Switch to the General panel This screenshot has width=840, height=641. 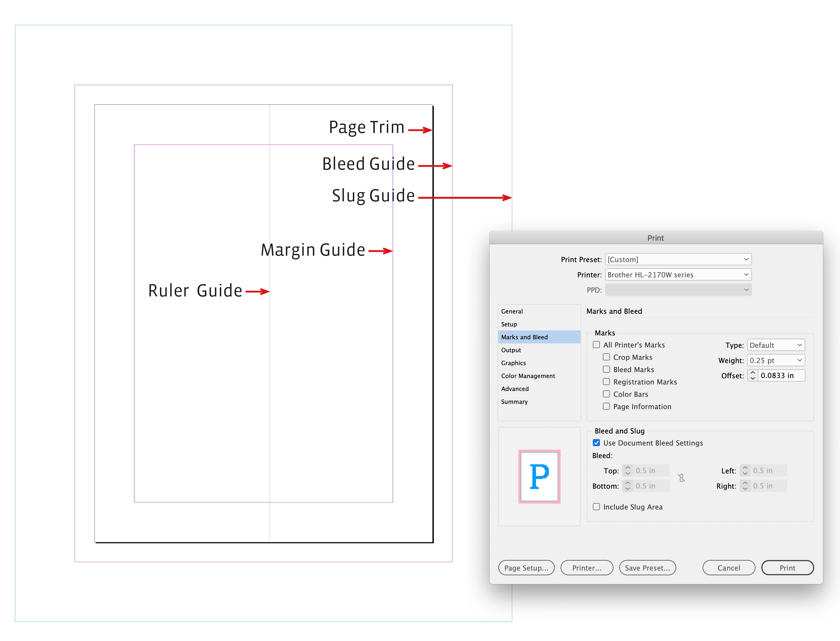512,311
